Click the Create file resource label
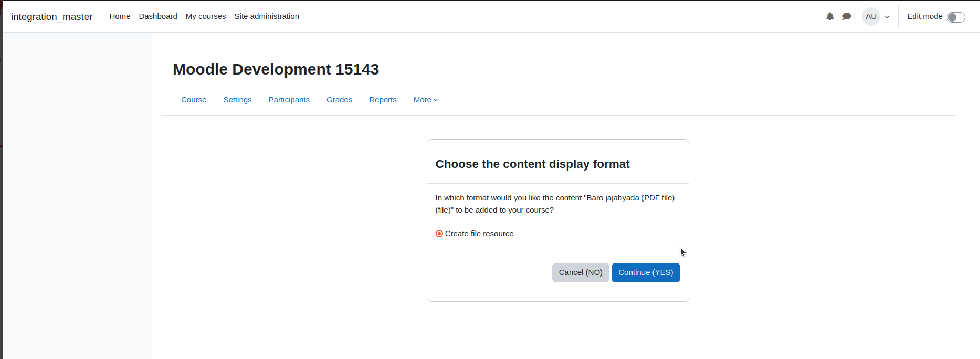Image resolution: width=980 pixels, height=359 pixels. (479, 234)
